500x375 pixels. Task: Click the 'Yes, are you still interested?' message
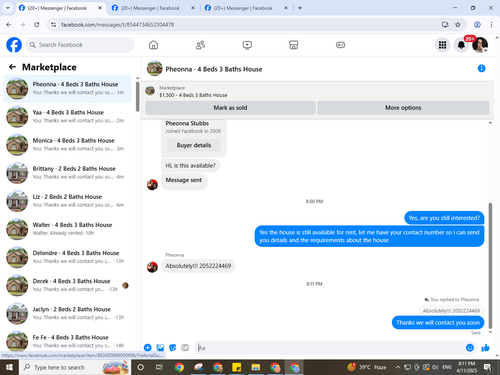point(444,218)
